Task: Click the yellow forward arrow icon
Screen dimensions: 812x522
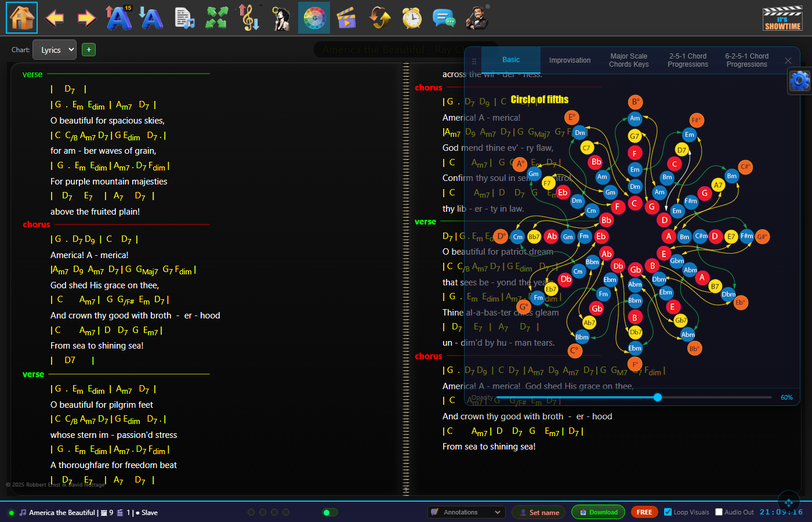Action: tap(86, 18)
